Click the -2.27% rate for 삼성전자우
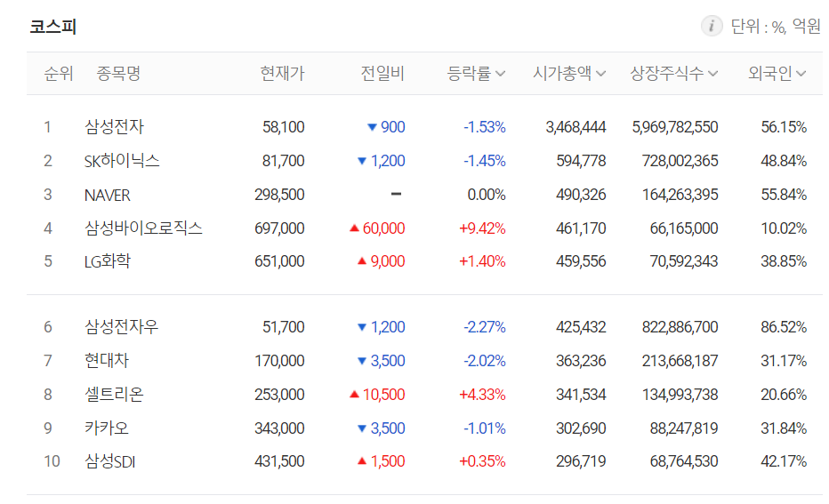Image resolution: width=829 pixels, height=504 pixels. 485,327
